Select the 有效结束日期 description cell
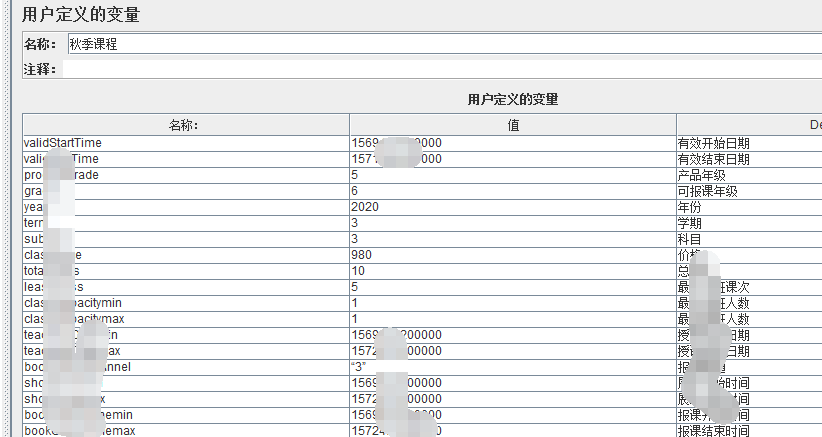The width and height of the screenshot is (822, 437). click(x=748, y=159)
